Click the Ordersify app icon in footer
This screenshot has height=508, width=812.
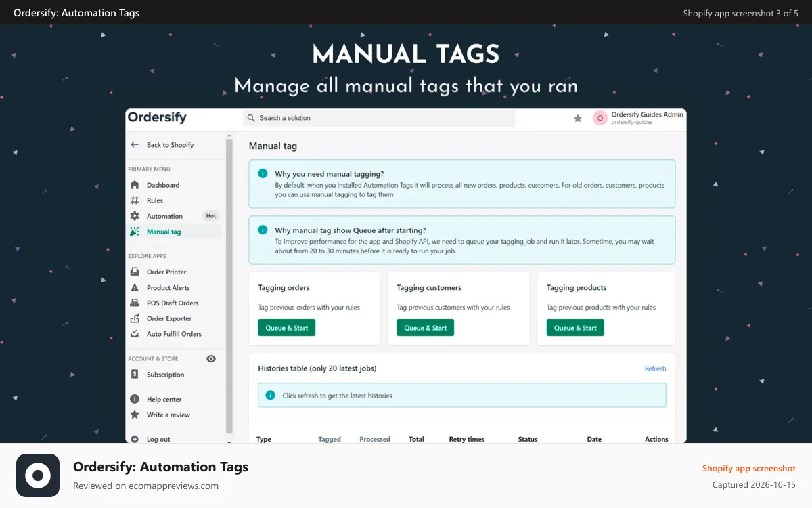[38, 475]
